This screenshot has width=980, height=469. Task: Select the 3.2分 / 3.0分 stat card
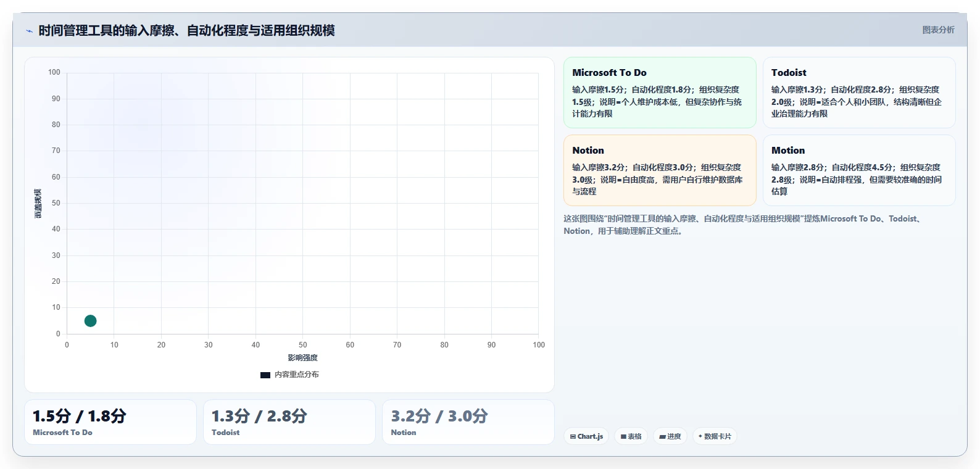tap(468, 422)
